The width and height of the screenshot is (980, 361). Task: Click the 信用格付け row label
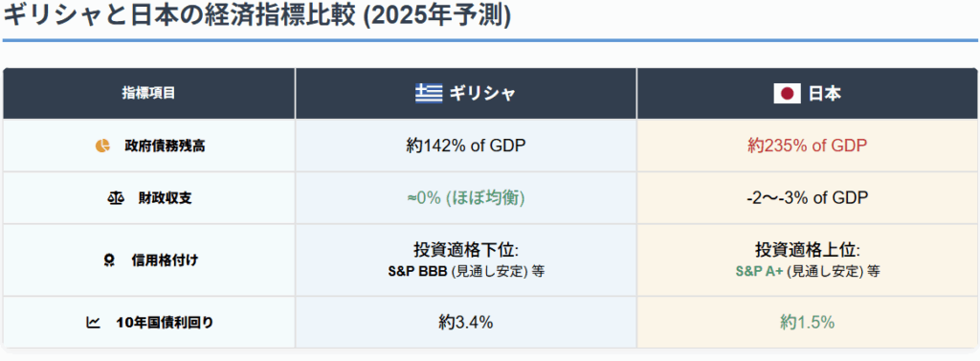tap(165, 260)
